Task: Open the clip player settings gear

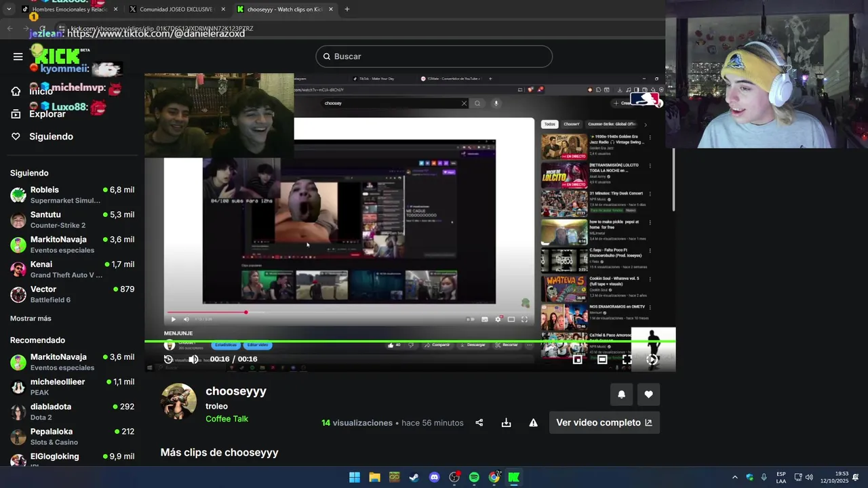Action: pos(652,359)
